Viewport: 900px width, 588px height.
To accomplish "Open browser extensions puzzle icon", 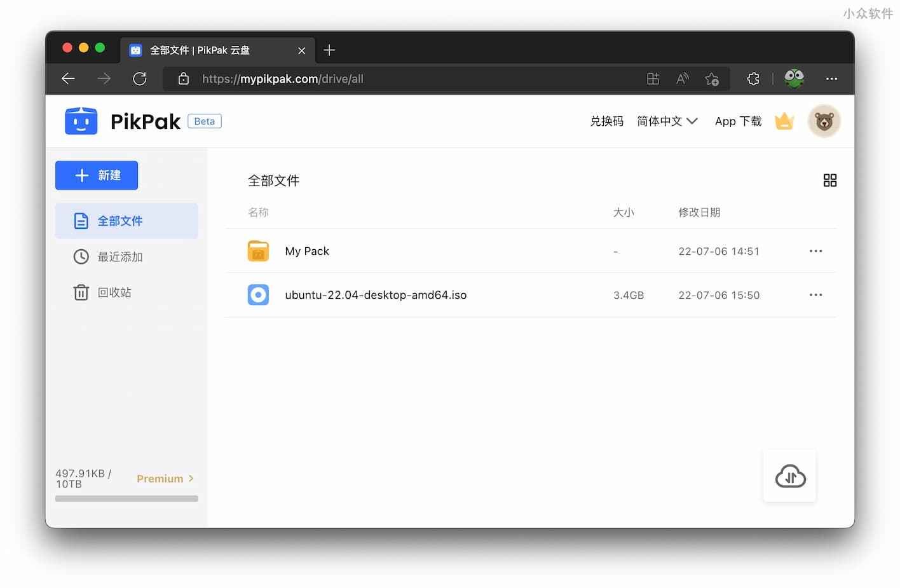I will tap(753, 79).
